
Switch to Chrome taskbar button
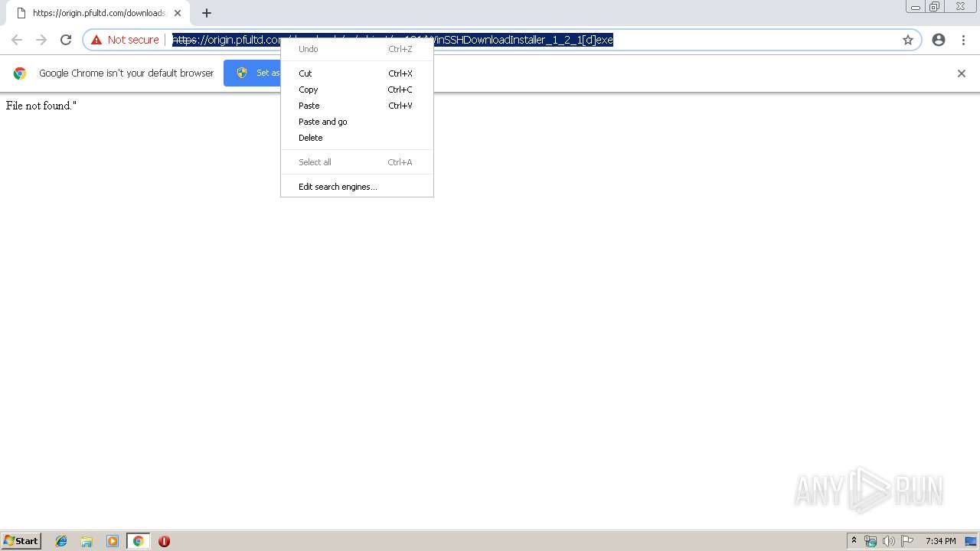[x=138, y=541]
